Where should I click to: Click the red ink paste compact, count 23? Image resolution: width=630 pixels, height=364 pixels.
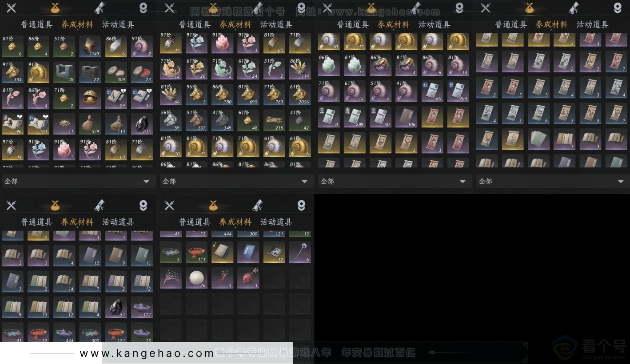point(142,72)
